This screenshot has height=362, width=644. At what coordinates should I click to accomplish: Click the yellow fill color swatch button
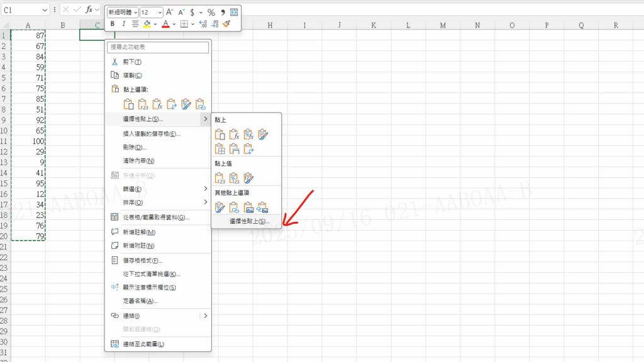[147, 24]
